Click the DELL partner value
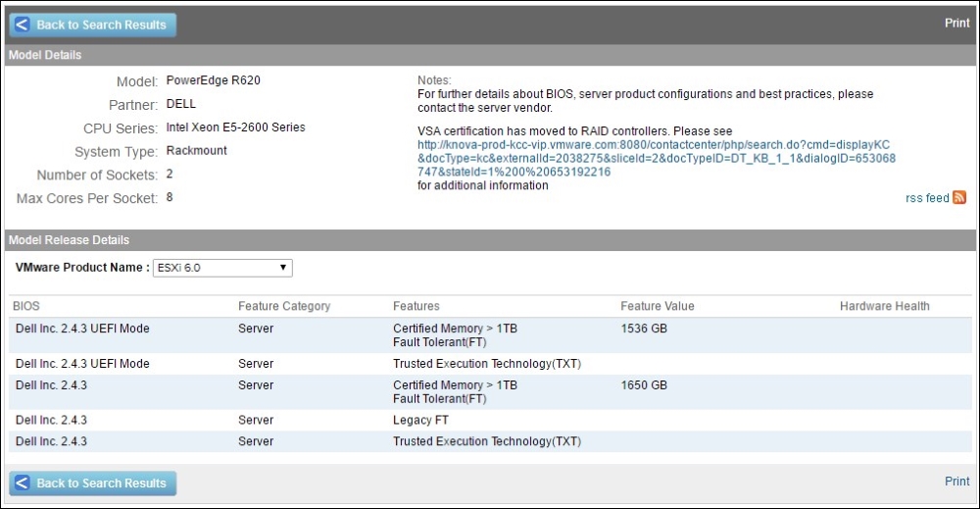This screenshot has height=509, width=980. (180, 104)
